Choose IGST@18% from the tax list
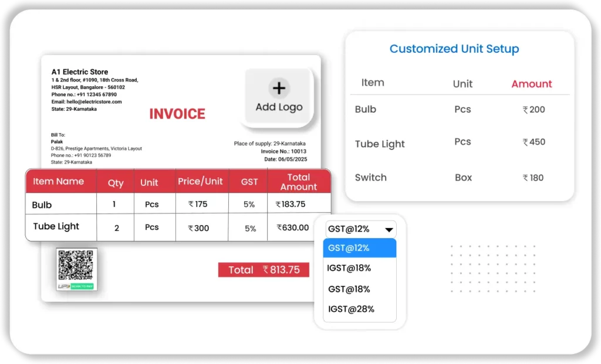Screen dimensions: 601x364 349,268
